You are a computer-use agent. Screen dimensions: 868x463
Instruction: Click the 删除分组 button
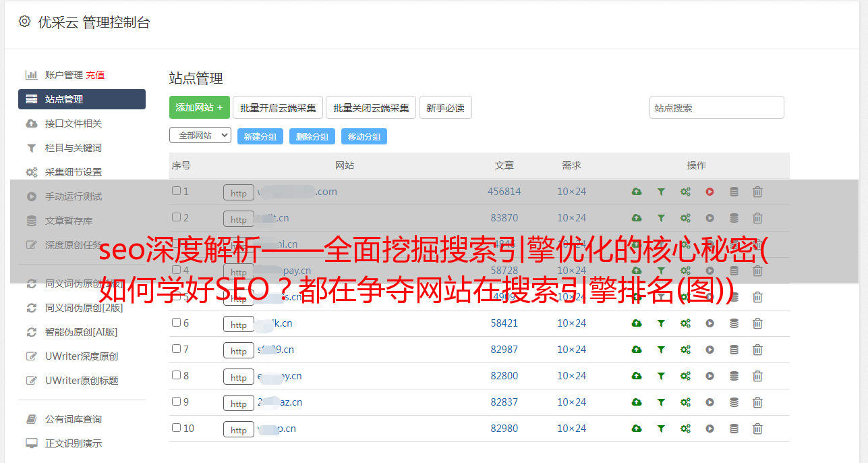pos(312,136)
